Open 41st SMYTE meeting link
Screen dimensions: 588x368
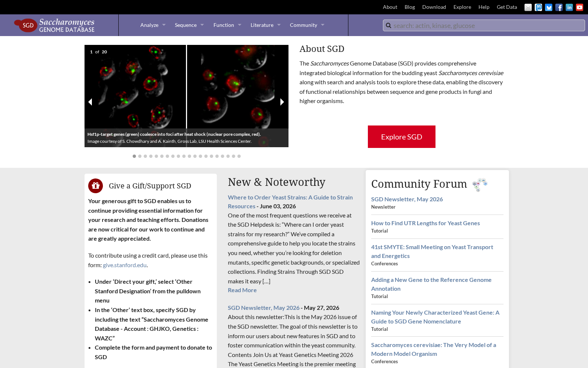[x=432, y=251]
